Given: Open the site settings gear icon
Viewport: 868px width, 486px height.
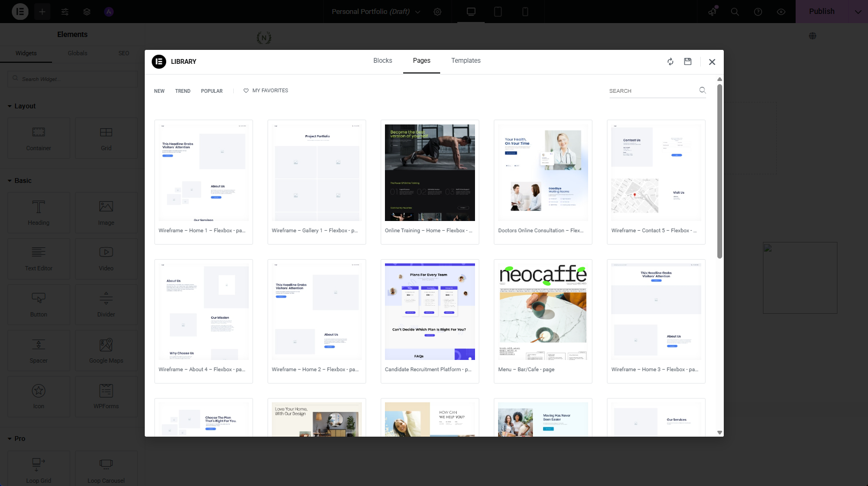Looking at the screenshot, I should tap(437, 12).
